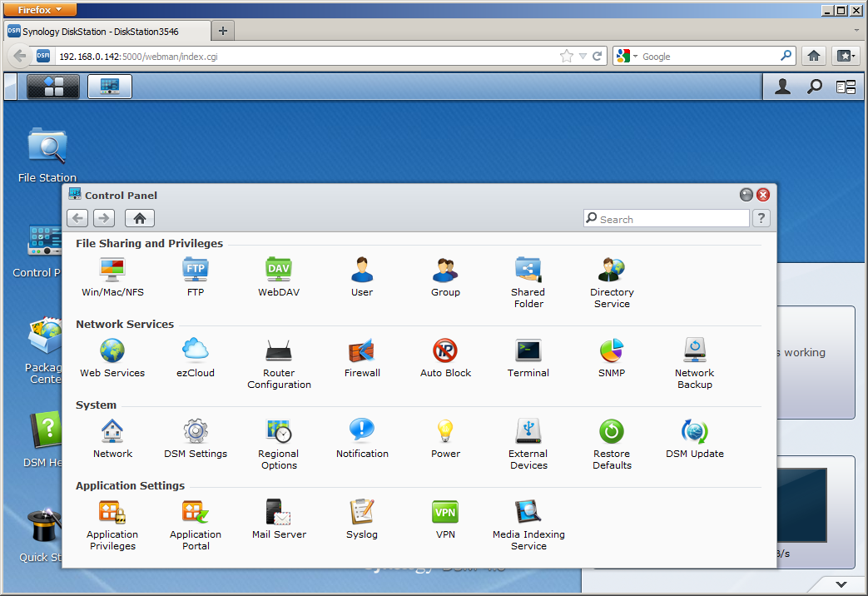Open Firewall settings

(x=362, y=358)
